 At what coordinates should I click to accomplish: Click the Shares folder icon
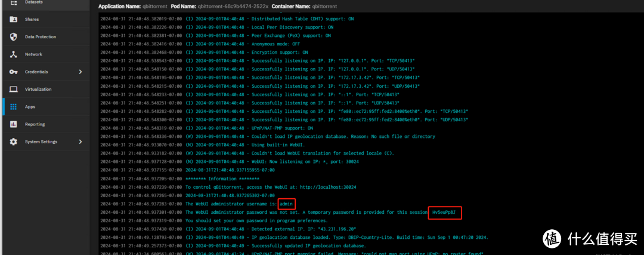[14, 19]
